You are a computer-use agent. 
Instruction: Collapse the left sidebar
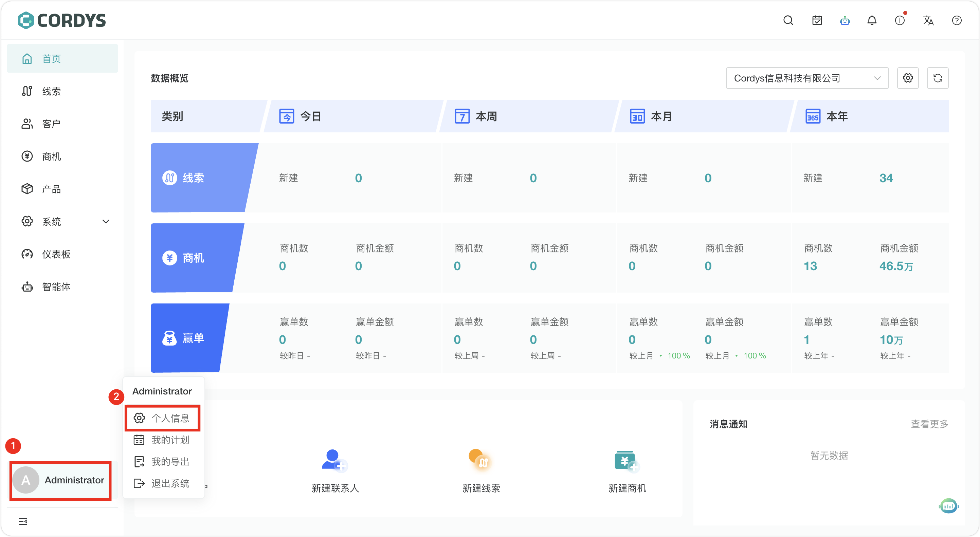pyautogui.click(x=23, y=521)
